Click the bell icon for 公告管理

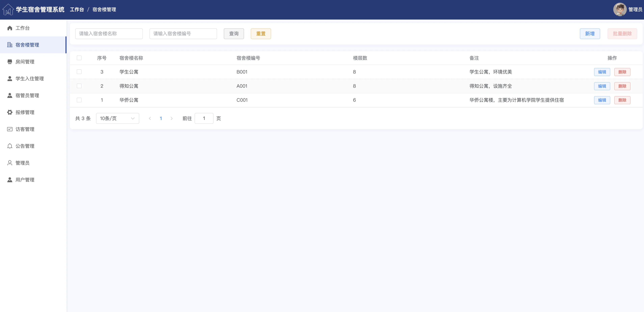10,146
